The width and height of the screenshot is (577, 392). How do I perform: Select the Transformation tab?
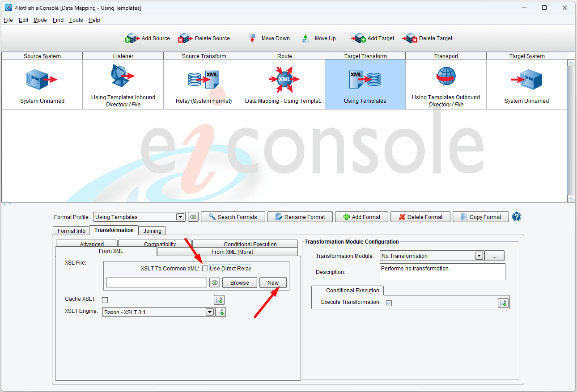(114, 230)
